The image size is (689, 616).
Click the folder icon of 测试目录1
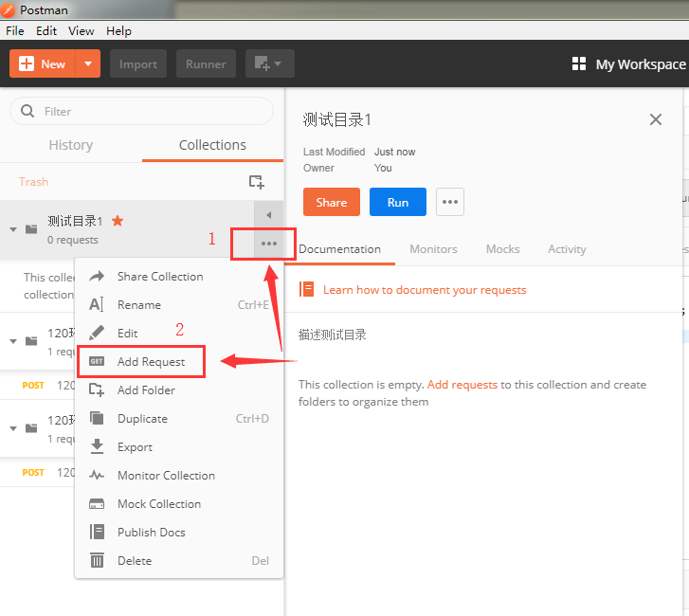pyautogui.click(x=31, y=229)
